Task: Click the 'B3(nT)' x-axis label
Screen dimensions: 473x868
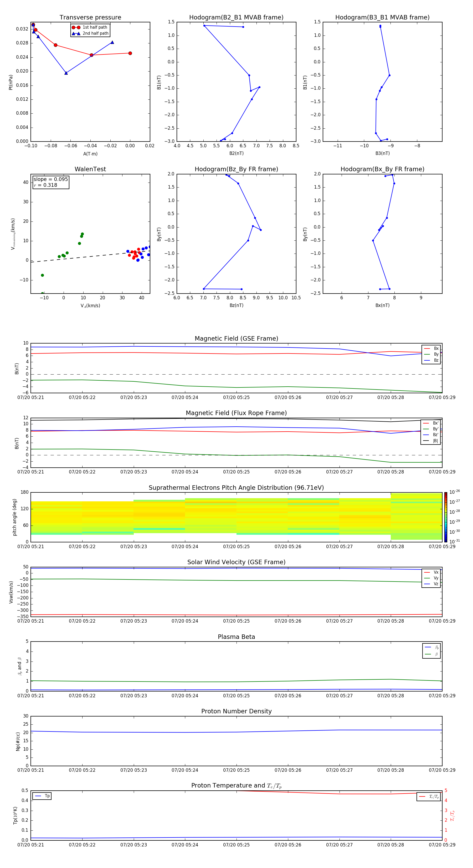Action: pos(382,153)
